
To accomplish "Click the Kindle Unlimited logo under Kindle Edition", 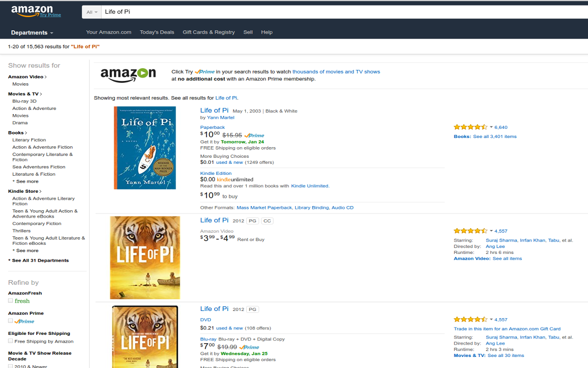I will click(x=235, y=179).
